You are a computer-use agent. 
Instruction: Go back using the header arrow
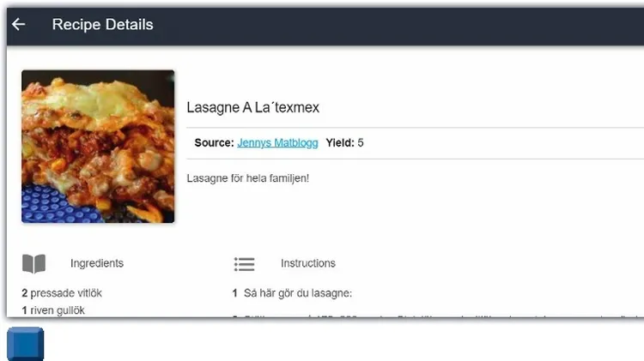[x=19, y=24]
